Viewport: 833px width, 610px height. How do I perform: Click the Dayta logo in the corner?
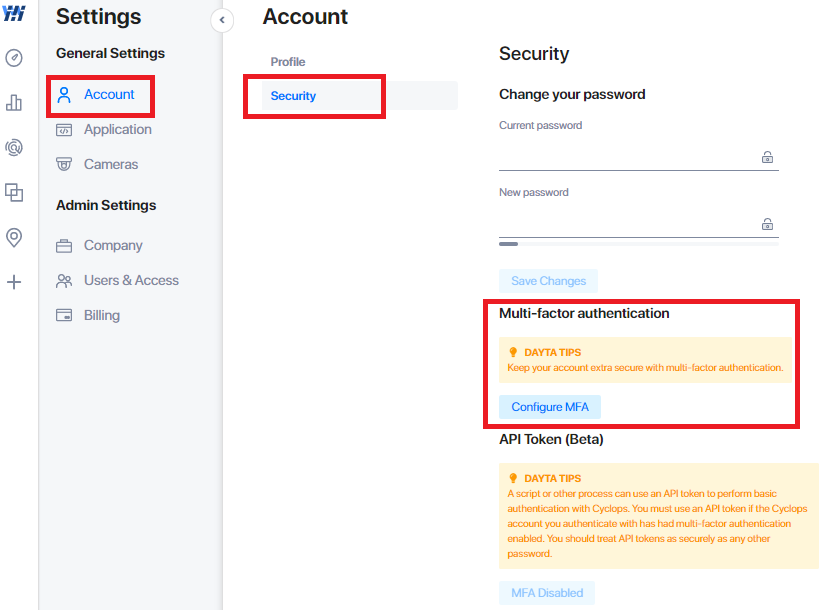14,13
